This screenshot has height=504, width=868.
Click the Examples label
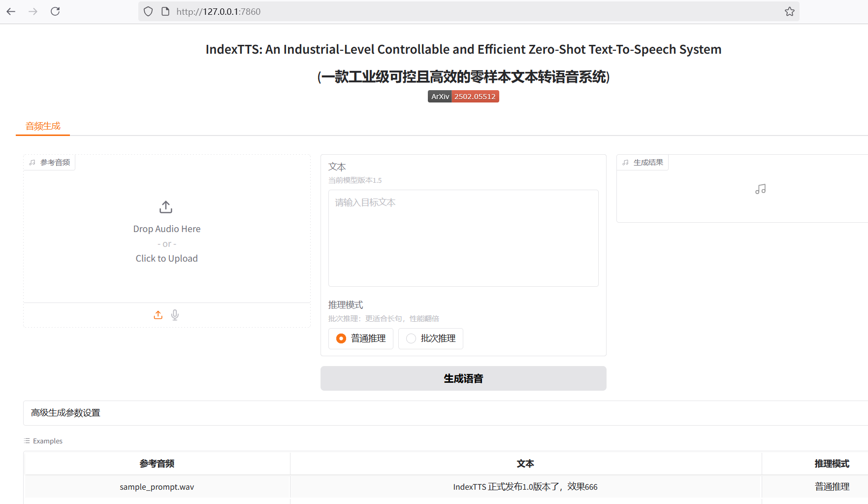(x=48, y=441)
